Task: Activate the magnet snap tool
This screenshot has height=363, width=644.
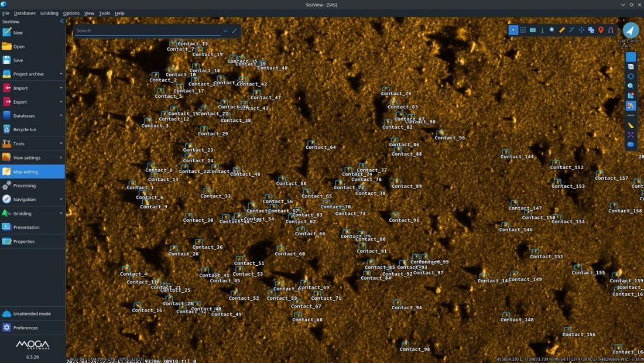Action: click(611, 30)
